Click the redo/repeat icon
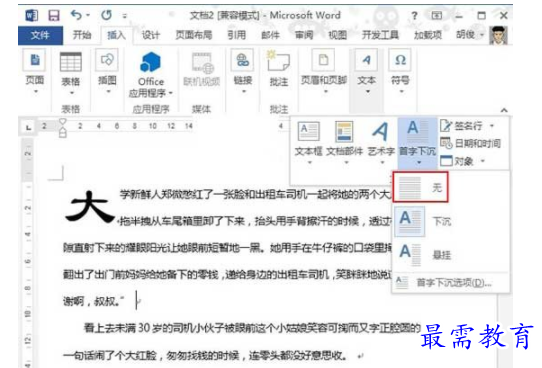Image resolution: width=542 pixels, height=368 pixels. [106, 15]
